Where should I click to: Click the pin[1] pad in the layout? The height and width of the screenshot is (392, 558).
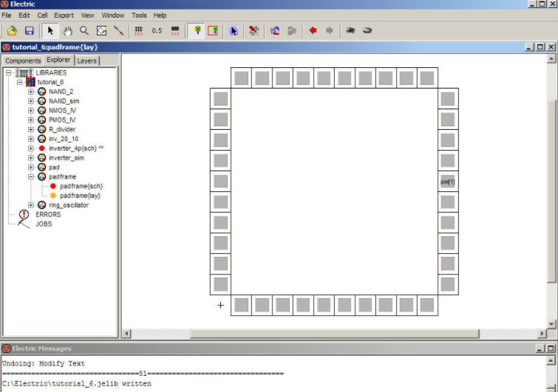(x=447, y=182)
